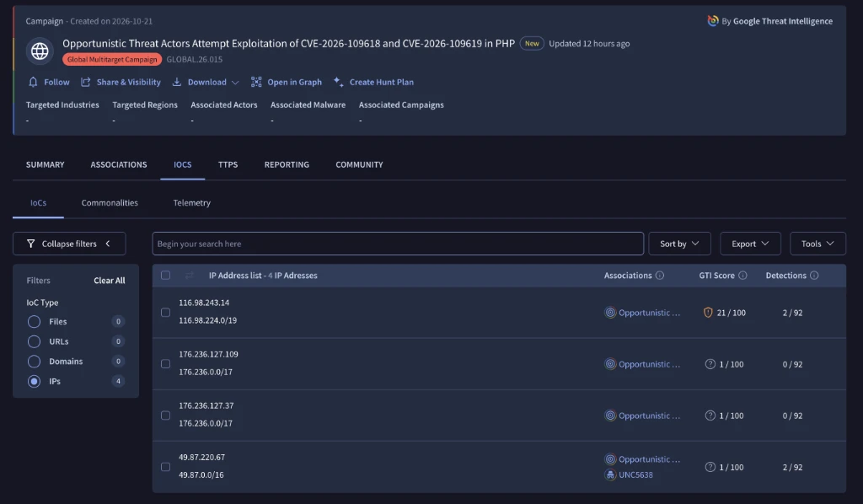Select the IPs IoC type radio

click(x=34, y=381)
